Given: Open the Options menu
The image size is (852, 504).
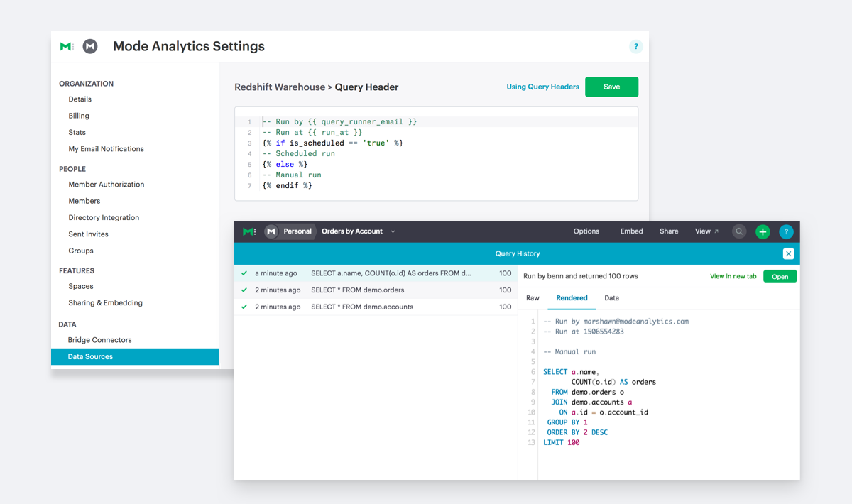Looking at the screenshot, I should tap(586, 231).
